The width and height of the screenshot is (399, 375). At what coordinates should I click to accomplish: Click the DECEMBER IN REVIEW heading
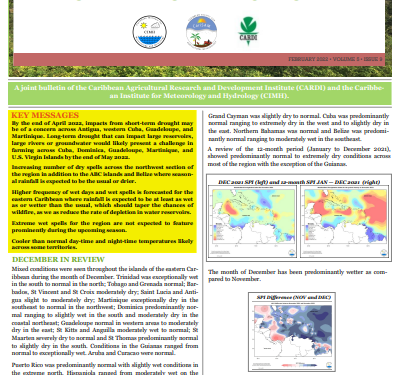(58, 260)
